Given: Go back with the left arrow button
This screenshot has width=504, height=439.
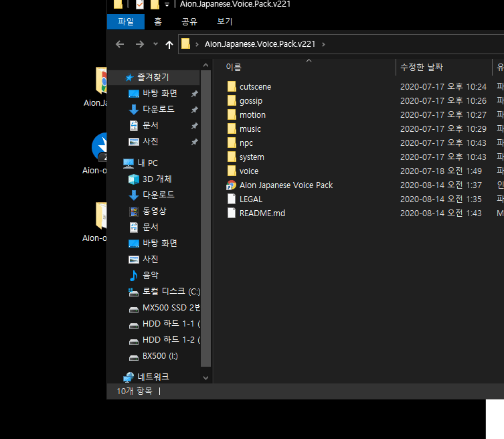Looking at the screenshot, I should click(120, 44).
